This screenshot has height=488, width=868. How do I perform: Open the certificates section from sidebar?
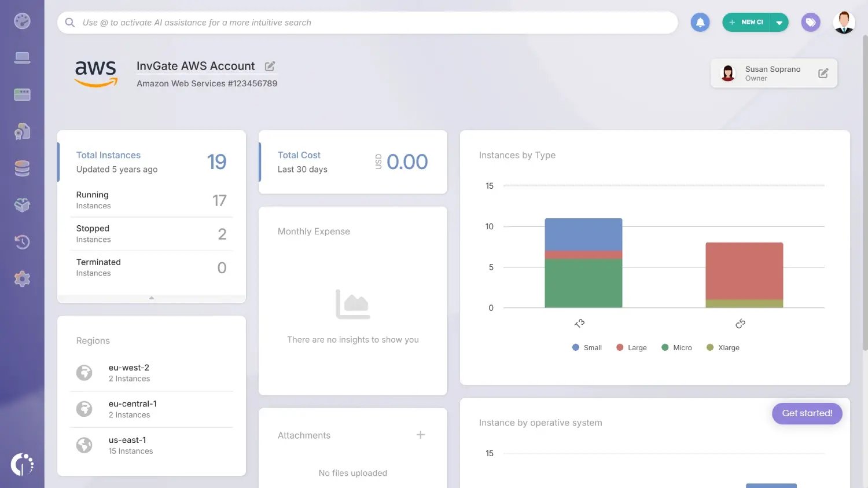(22, 131)
